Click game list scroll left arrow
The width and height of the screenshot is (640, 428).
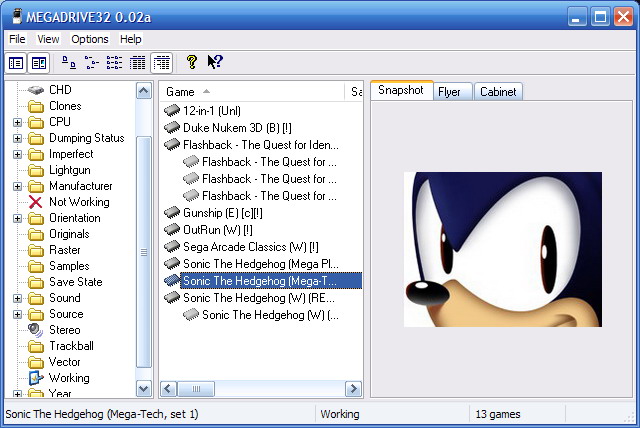(x=169, y=389)
